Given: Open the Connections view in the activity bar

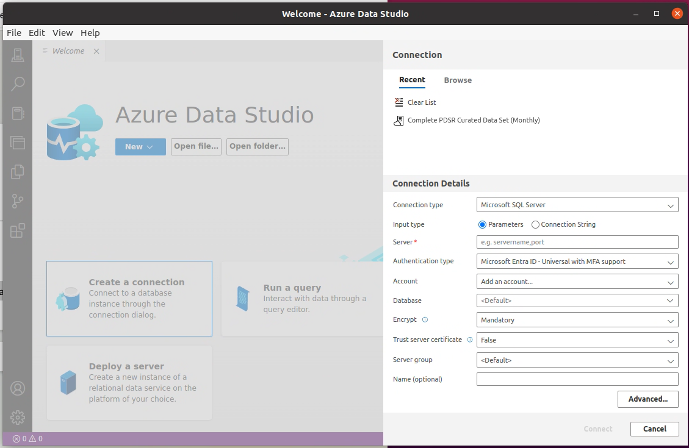Looking at the screenshot, I should (x=17, y=56).
